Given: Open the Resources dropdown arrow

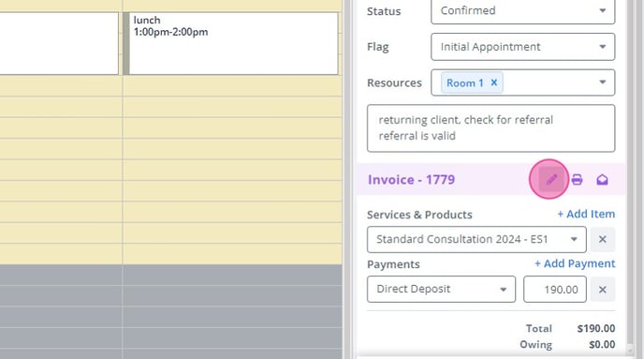Looking at the screenshot, I should pyautogui.click(x=602, y=82).
